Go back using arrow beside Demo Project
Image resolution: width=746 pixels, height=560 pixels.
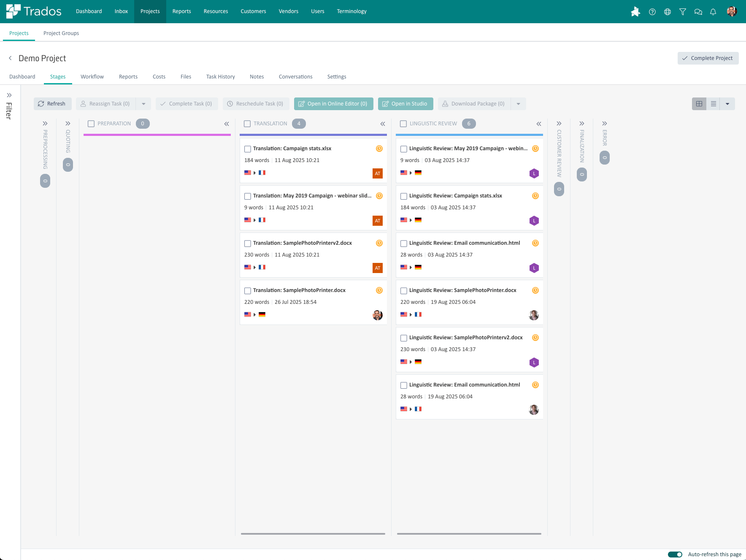point(10,58)
